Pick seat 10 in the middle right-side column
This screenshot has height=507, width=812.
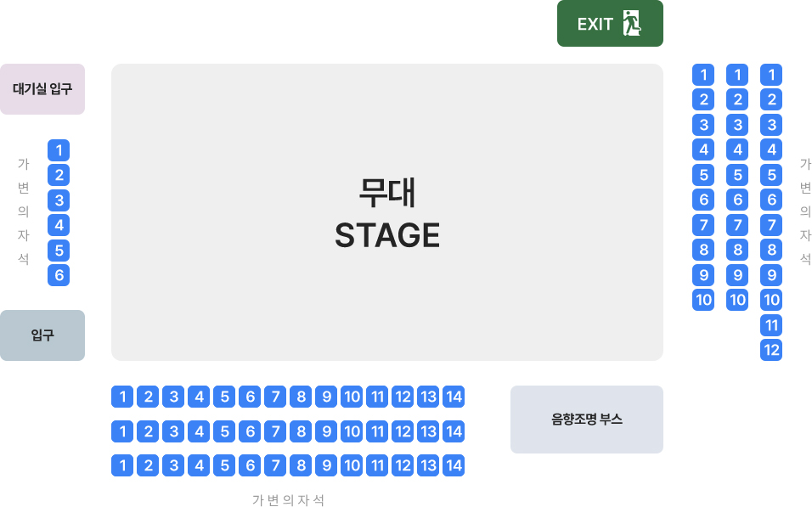[x=737, y=300]
